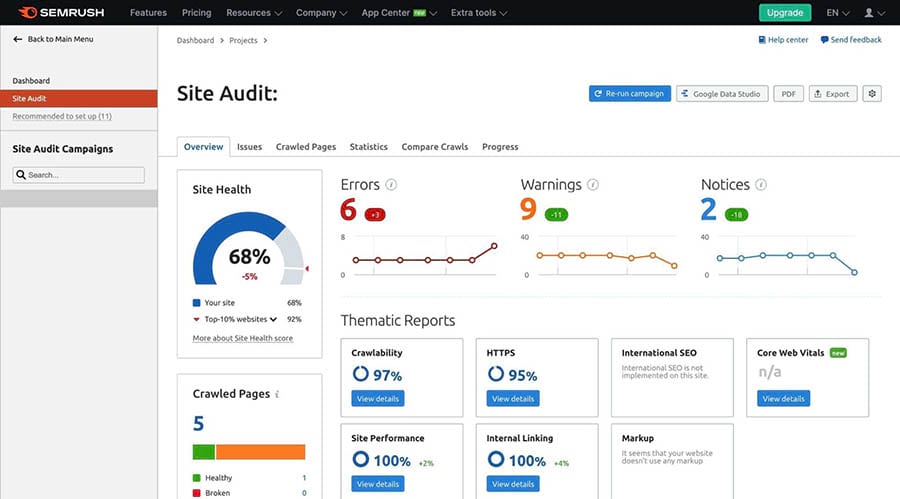Open settings gear icon near Export
Viewport: 900px width, 499px height.
(872, 94)
